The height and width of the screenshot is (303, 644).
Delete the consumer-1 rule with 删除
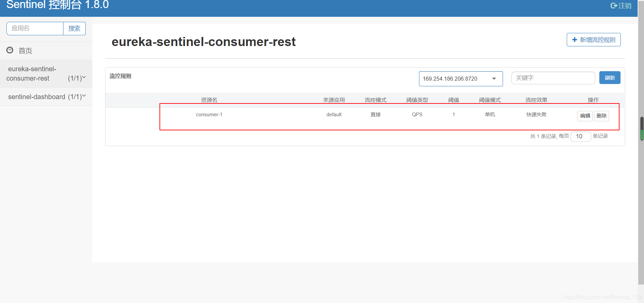pyautogui.click(x=601, y=116)
